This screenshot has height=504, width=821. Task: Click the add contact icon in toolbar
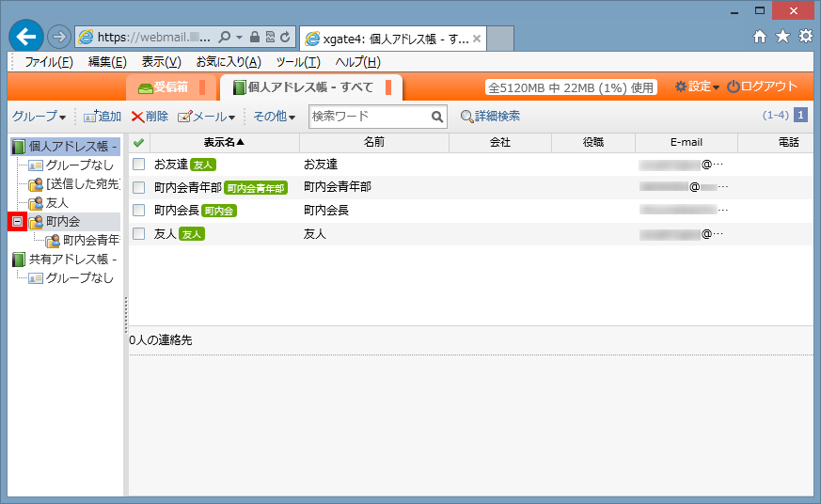[90, 117]
